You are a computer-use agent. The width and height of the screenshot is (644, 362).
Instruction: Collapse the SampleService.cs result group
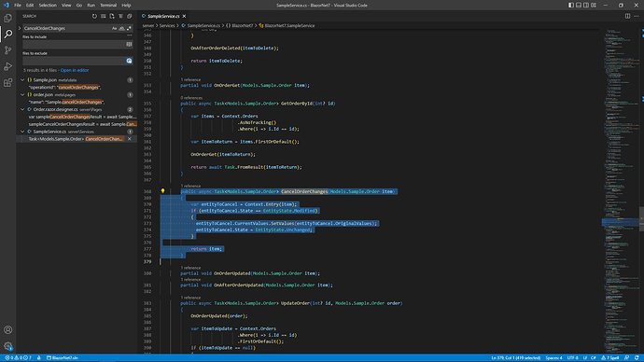[22, 132]
